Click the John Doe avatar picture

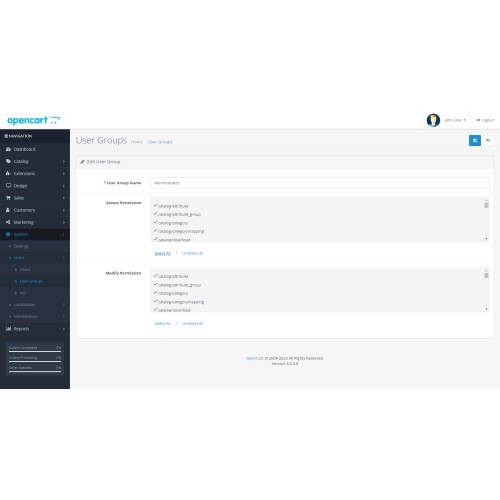click(433, 120)
